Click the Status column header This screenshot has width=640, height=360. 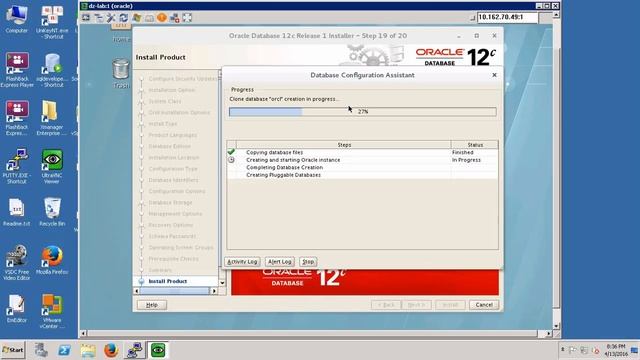click(x=475, y=145)
